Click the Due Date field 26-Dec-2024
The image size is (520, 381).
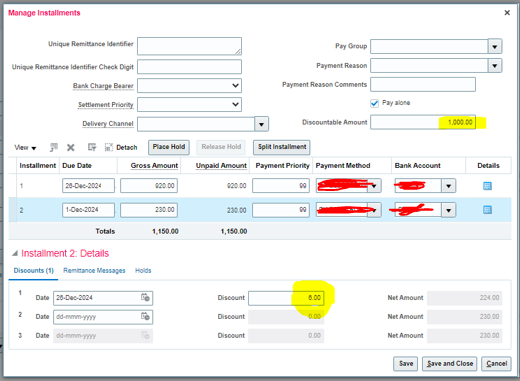88,186
